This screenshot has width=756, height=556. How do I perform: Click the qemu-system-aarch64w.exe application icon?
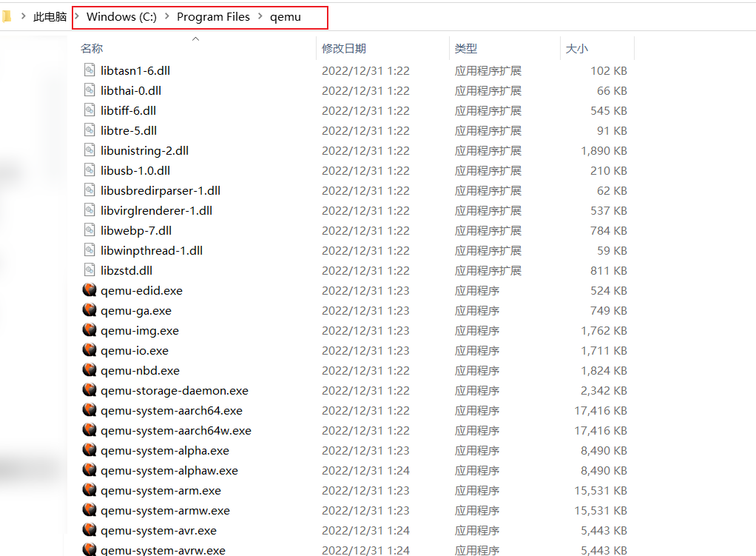(x=90, y=430)
